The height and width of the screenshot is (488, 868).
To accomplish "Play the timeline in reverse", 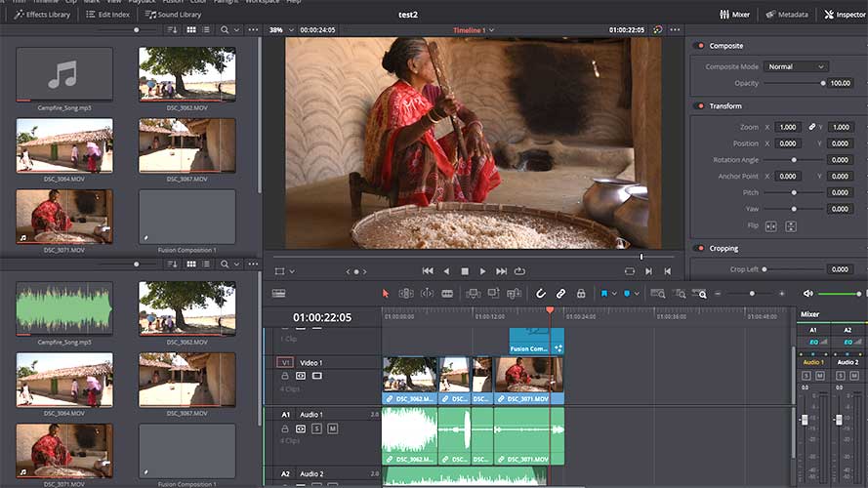I will [x=446, y=271].
